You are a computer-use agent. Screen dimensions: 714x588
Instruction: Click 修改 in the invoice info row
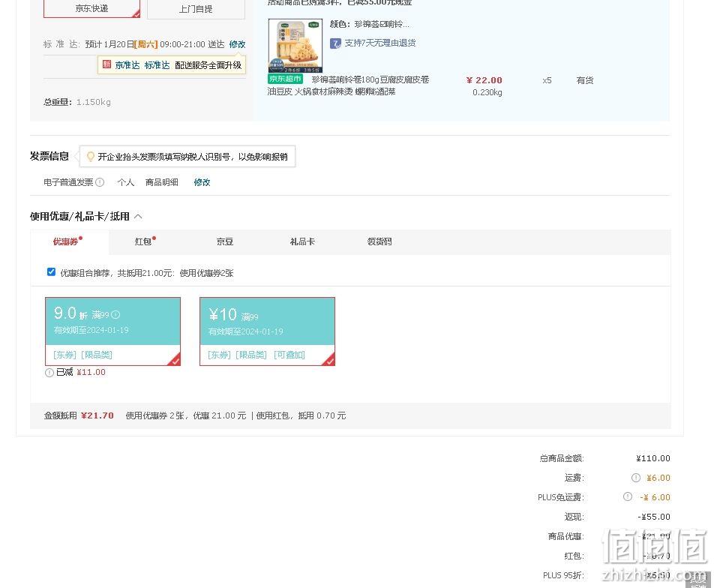tap(202, 182)
